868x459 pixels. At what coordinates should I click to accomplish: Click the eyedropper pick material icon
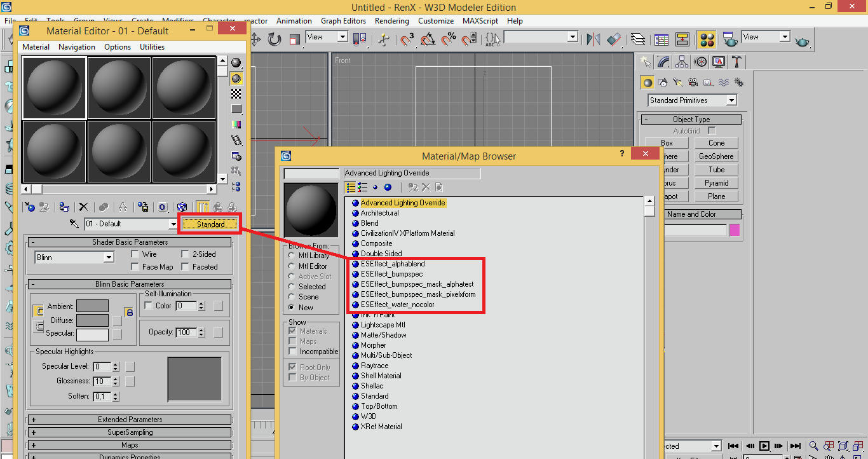coord(75,224)
